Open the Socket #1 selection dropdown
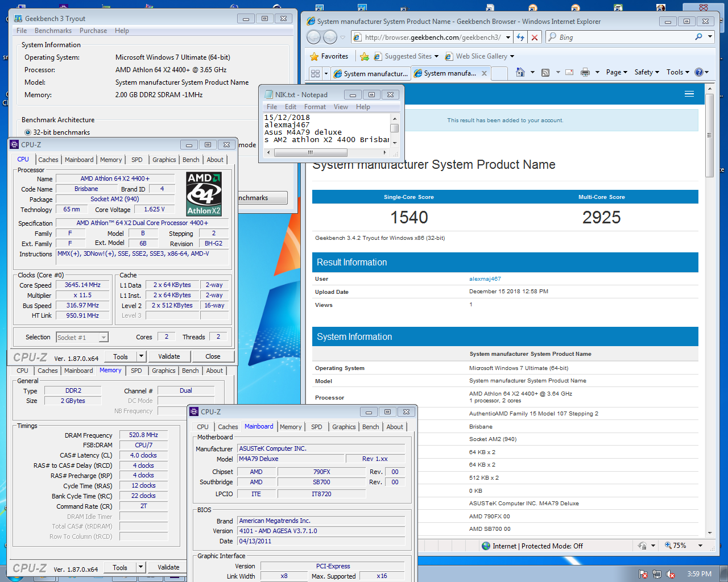 tap(104, 338)
